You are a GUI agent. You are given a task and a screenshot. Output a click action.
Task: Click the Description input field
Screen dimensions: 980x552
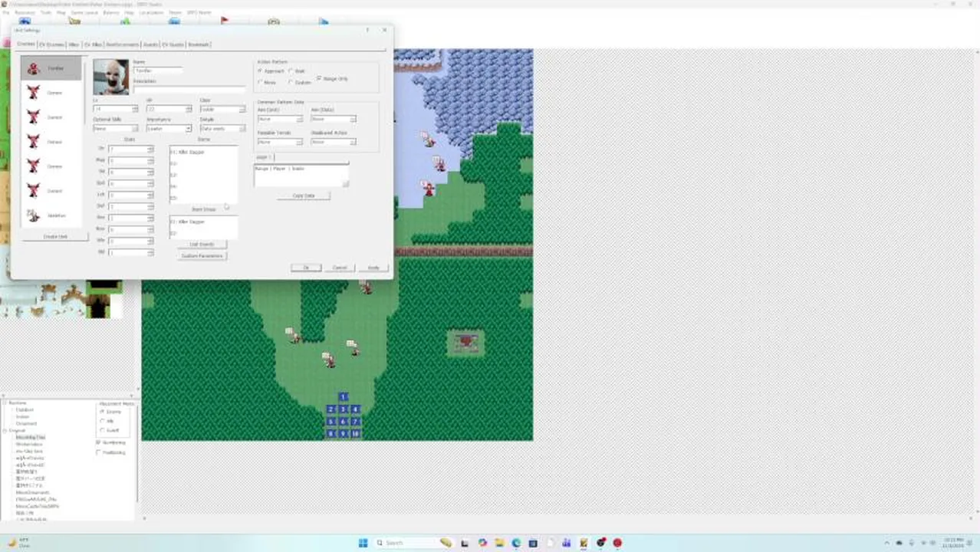click(189, 89)
